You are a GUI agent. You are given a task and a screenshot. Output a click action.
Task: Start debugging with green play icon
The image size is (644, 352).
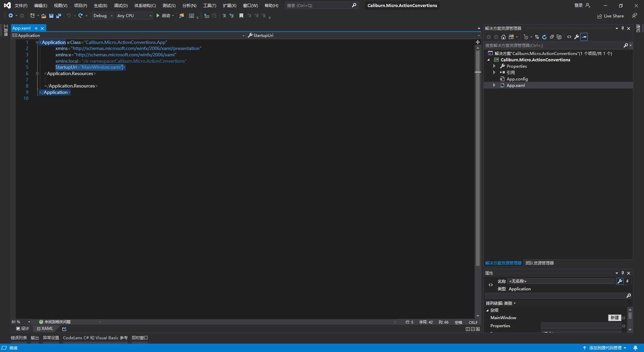158,16
